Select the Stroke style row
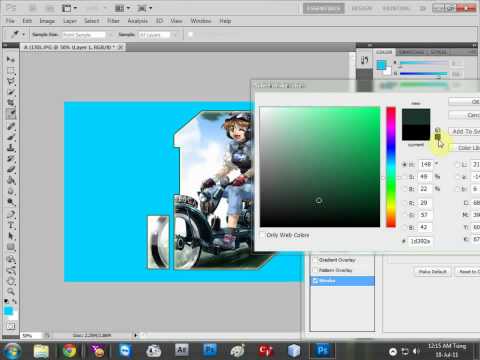 click(x=342, y=281)
